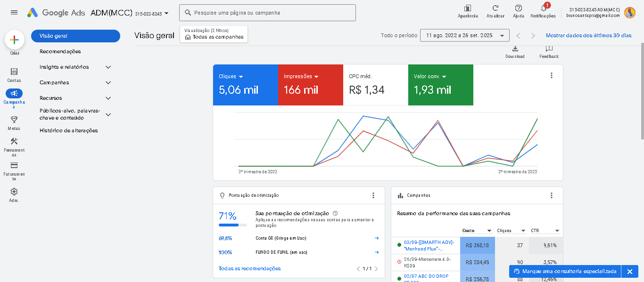Viewport: 644px width, 282px height.
Task: Expand Insights e relatórios section
Action: 108,67
